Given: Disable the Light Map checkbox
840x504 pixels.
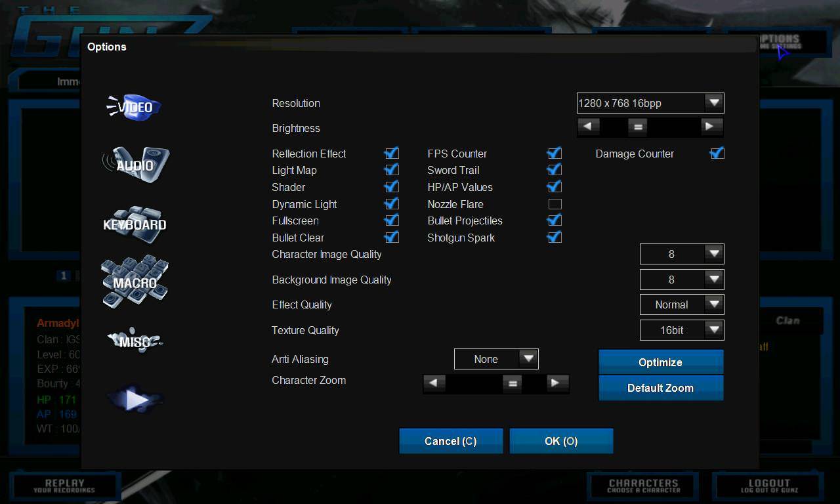Looking at the screenshot, I should point(392,170).
